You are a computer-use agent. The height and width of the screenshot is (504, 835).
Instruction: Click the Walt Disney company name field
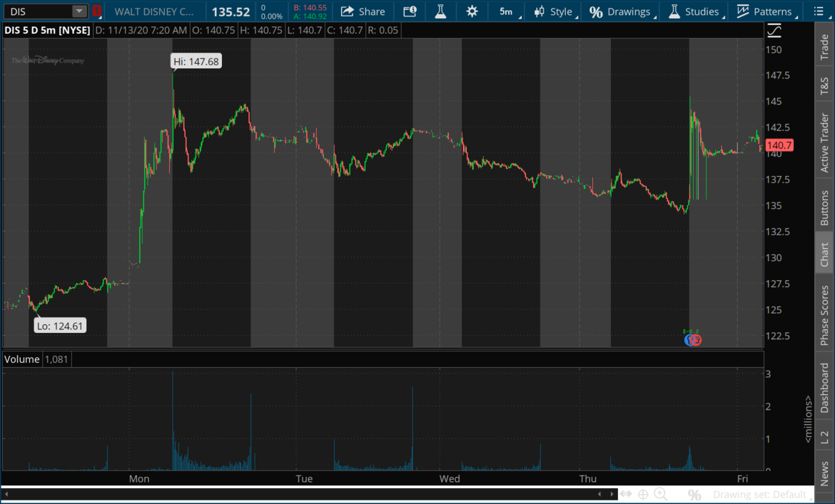tap(154, 11)
